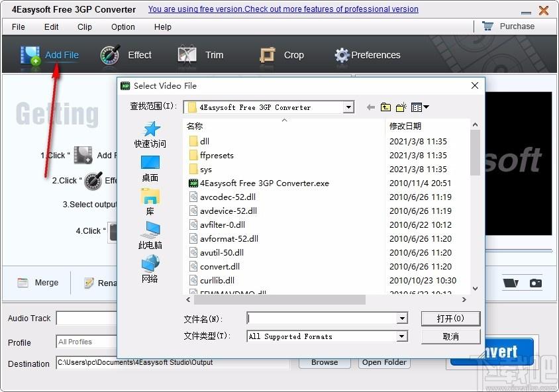Click the Purchase text button
Image resolution: width=559 pixels, height=392 pixels.
coord(517,26)
